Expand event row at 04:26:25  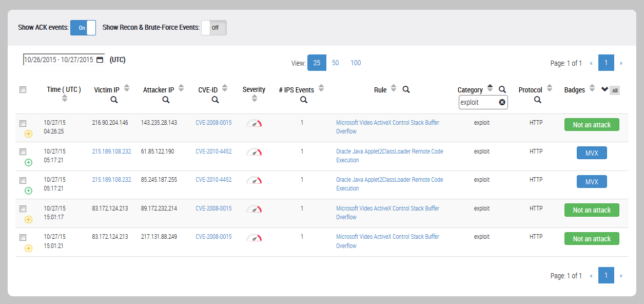[x=28, y=134]
